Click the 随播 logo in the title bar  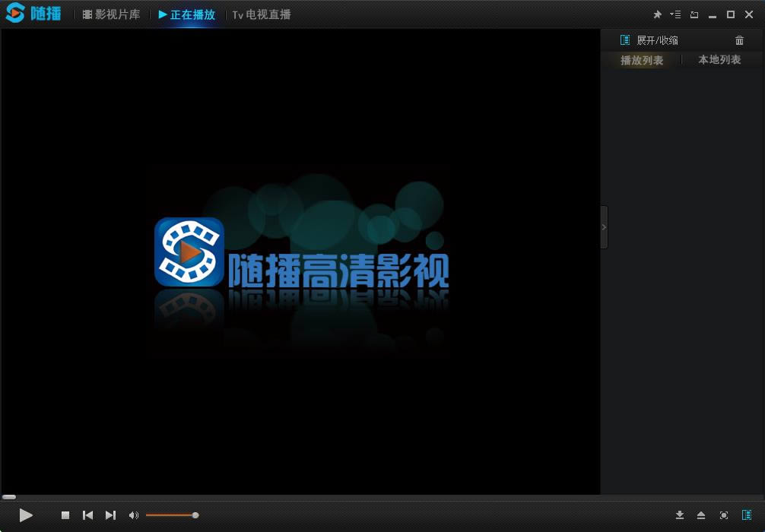click(x=33, y=13)
